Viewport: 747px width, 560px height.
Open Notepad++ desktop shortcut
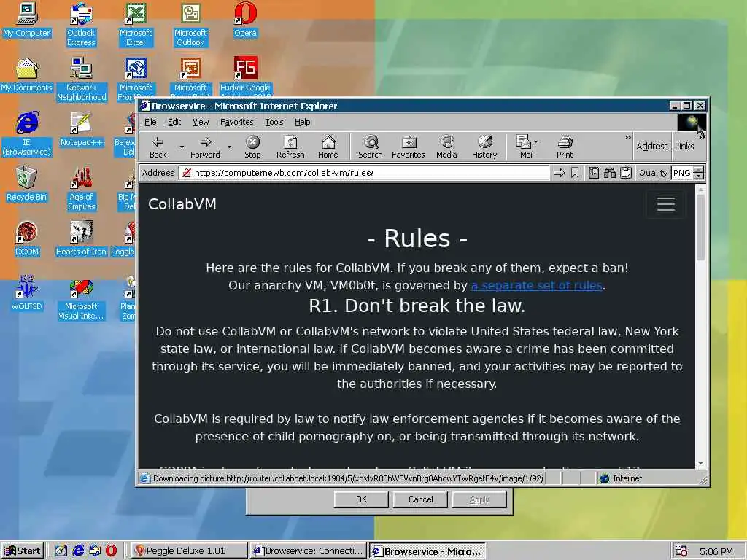click(x=81, y=129)
